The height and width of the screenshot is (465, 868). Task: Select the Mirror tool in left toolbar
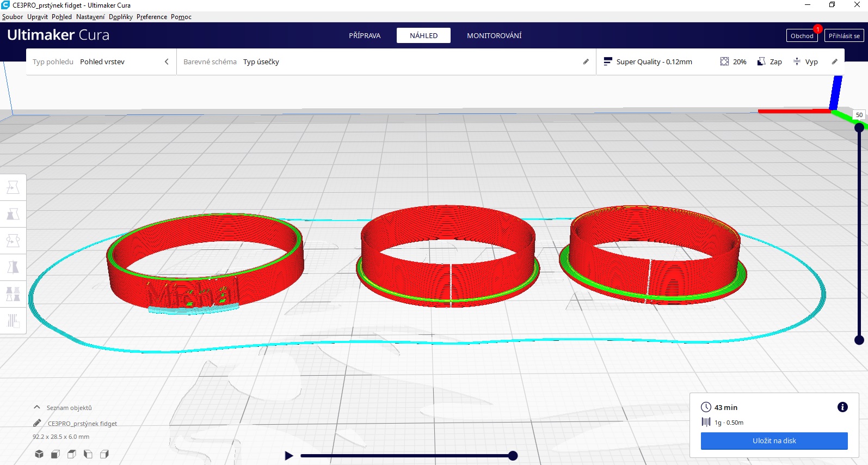click(x=13, y=267)
